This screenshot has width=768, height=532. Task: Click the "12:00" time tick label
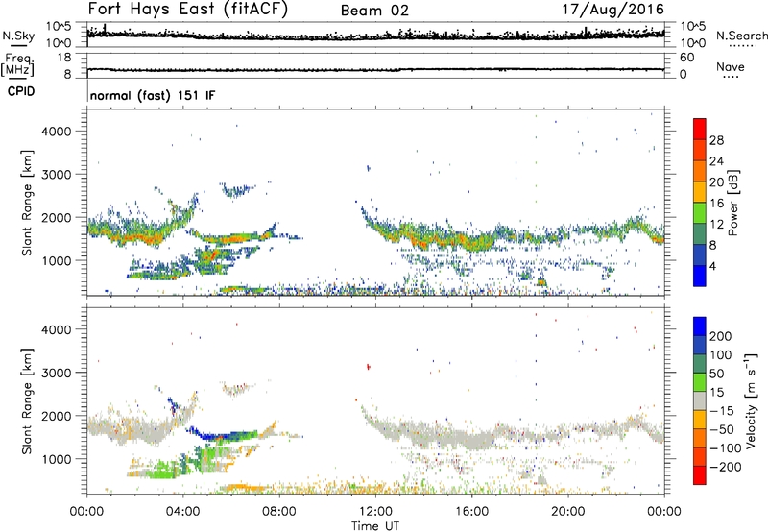(x=375, y=512)
